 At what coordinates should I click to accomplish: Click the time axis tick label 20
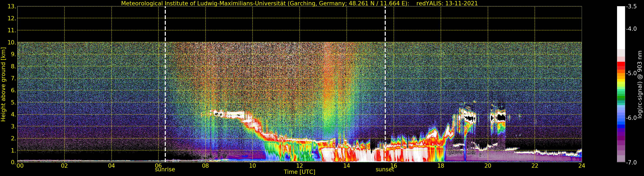point(488,166)
